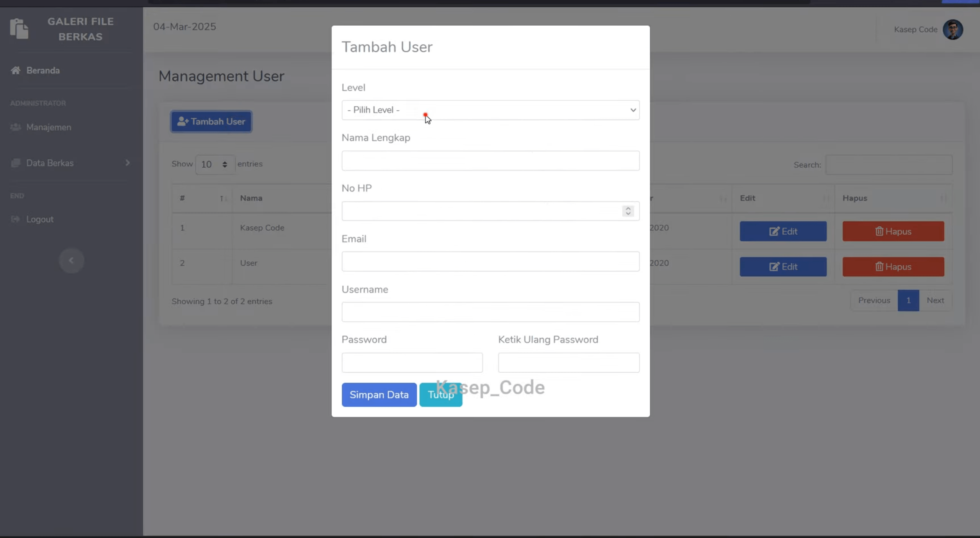Click the Manajemen users icon

(16, 127)
